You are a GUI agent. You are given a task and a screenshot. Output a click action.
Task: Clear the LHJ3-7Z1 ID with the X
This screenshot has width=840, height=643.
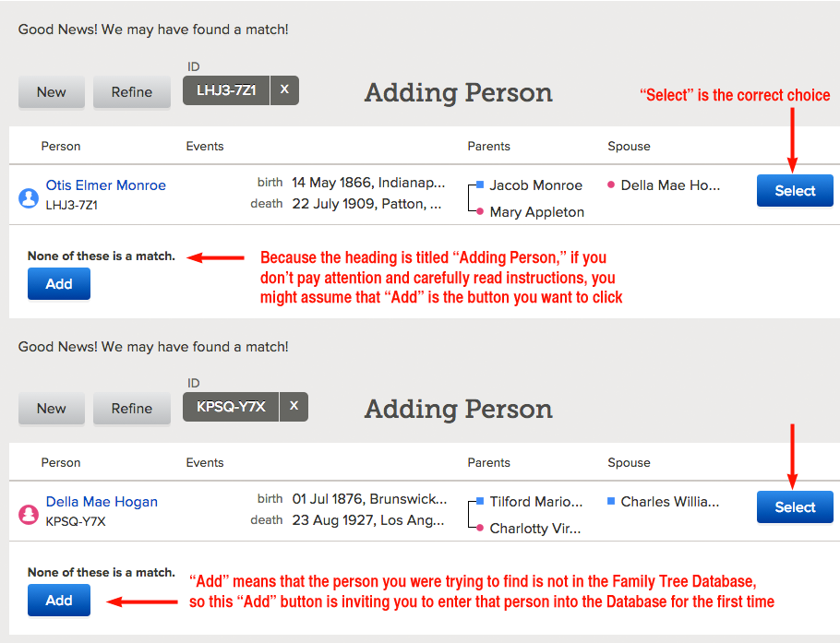coord(284,89)
